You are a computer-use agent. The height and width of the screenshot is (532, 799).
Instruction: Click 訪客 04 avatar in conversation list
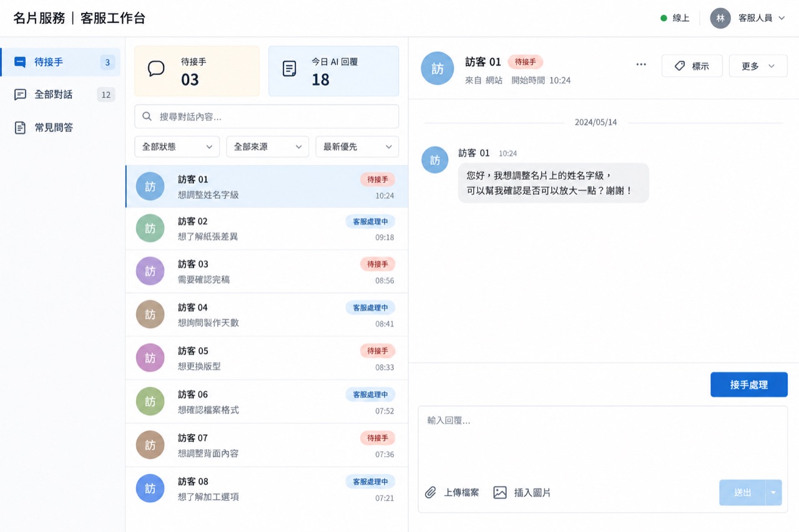pos(150,315)
